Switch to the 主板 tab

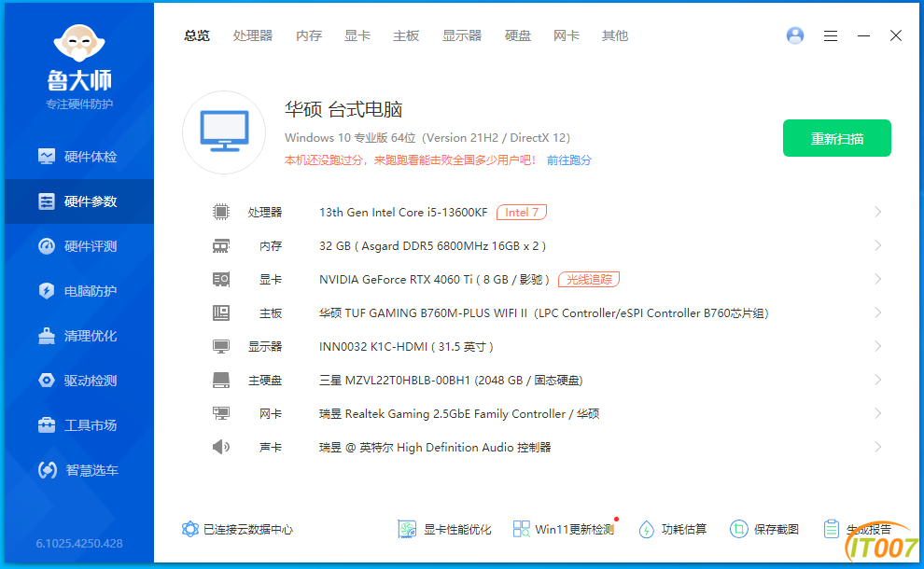406,36
